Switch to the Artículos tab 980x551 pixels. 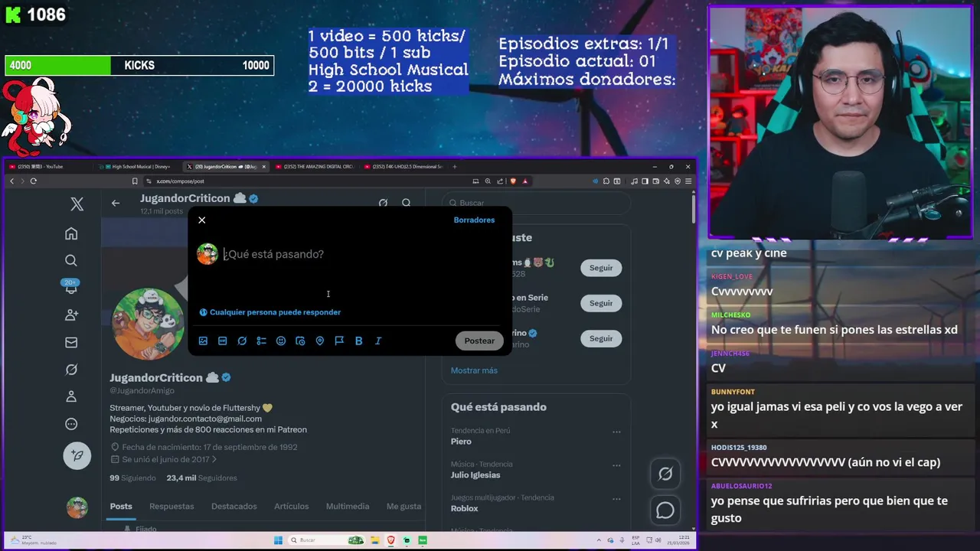292,506
